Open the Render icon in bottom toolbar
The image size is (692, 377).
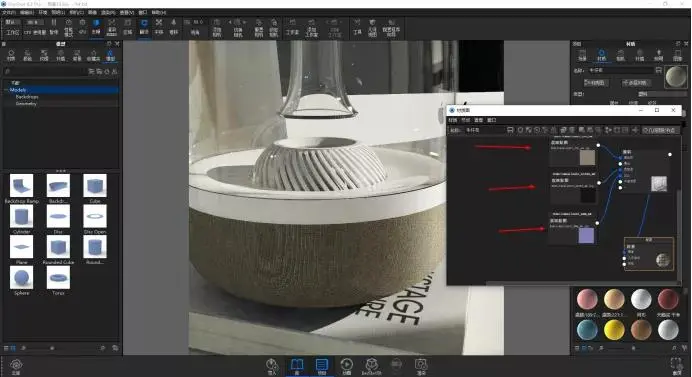[x=421, y=366]
